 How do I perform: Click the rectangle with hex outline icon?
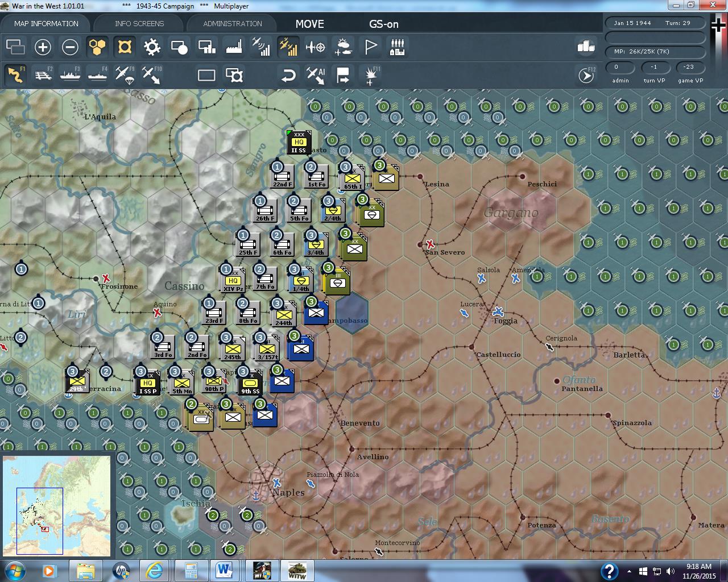(234, 75)
